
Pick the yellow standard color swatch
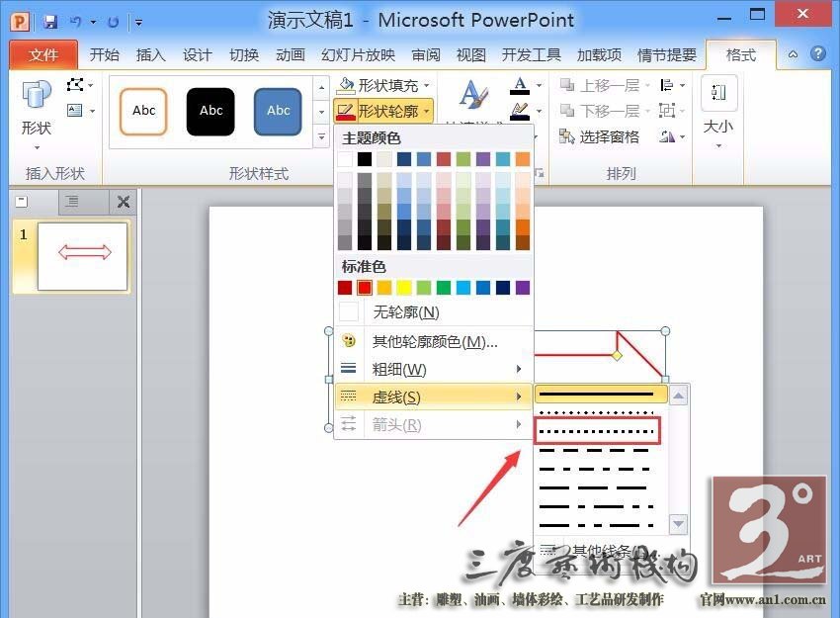pyautogui.click(x=404, y=288)
